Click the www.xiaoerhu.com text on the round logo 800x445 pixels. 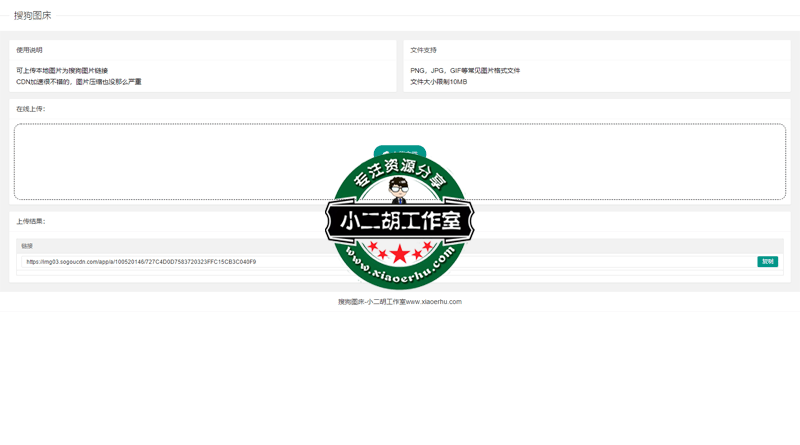click(x=400, y=270)
